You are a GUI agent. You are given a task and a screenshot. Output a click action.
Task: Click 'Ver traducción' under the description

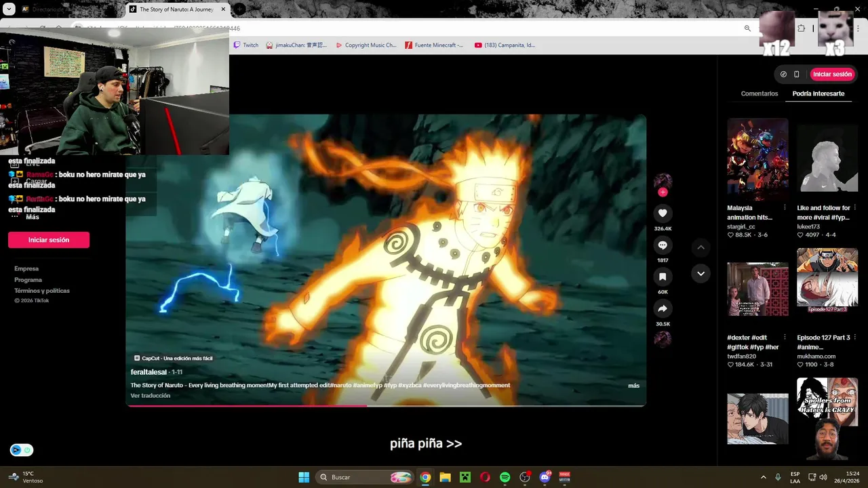(151, 396)
